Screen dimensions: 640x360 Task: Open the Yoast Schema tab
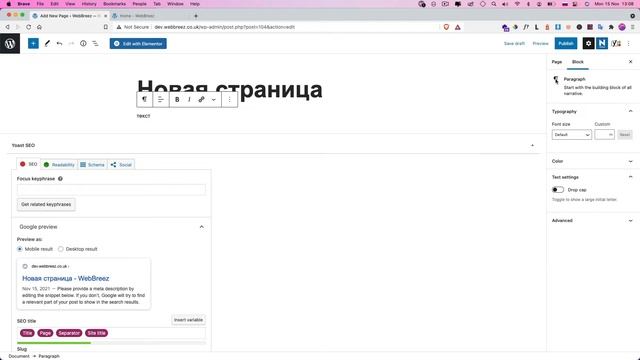pyautogui.click(x=92, y=164)
